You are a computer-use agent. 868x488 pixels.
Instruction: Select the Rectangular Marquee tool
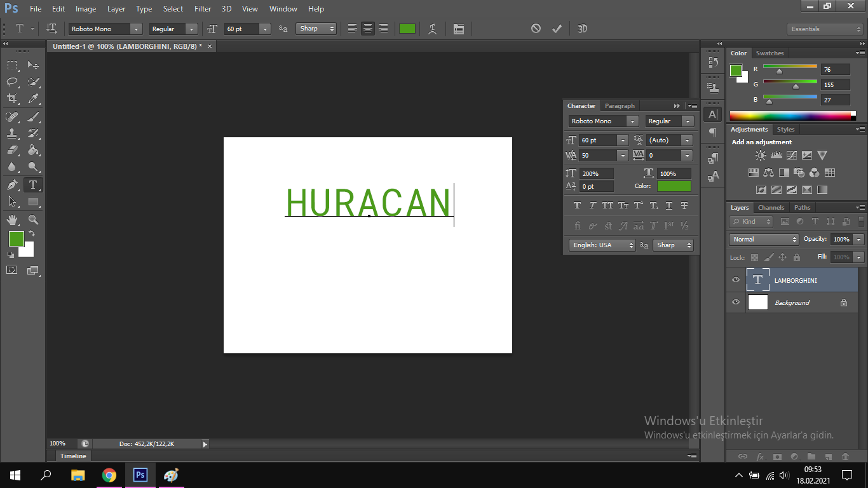pyautogui.click(x=12, y=65)
